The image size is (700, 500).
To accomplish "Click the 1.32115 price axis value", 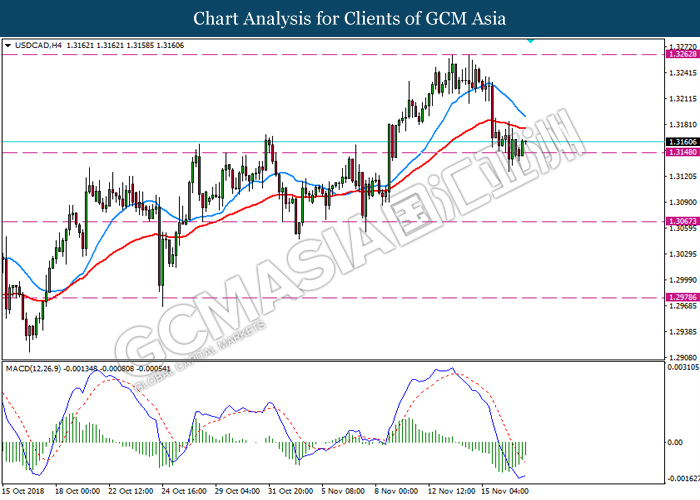I will [683, 99].
